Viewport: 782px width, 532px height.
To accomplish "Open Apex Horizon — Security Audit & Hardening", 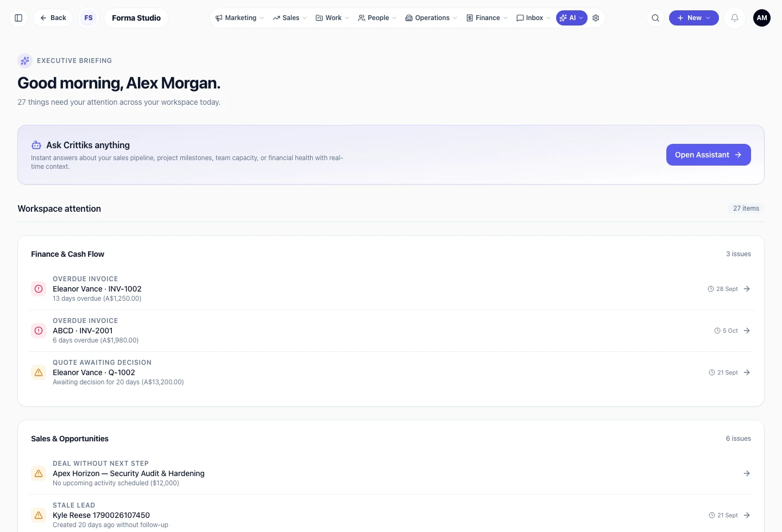I will (391, 473).
